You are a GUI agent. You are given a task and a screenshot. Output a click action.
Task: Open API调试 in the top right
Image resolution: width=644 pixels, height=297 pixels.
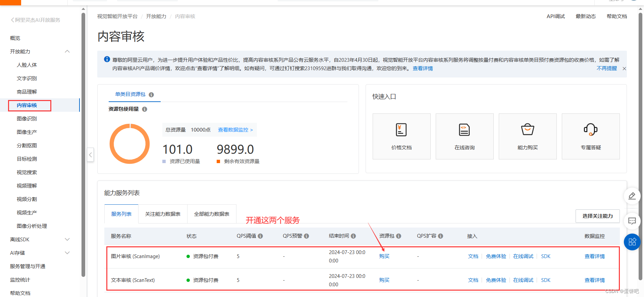pos(556,16)
